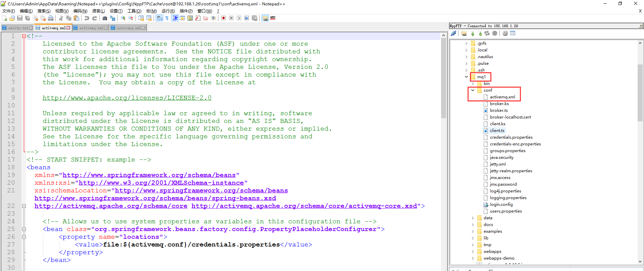The width and height of the screenshot is (644, 271).
Task: Click the editor vertical scrollbar thumb
Action: 443,78
